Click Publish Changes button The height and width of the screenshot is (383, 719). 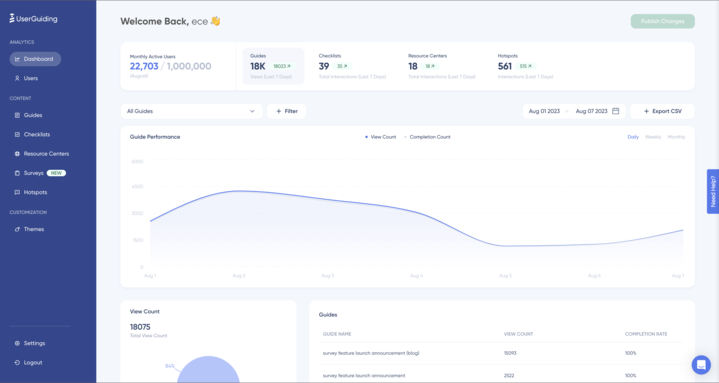click(663, 21)
